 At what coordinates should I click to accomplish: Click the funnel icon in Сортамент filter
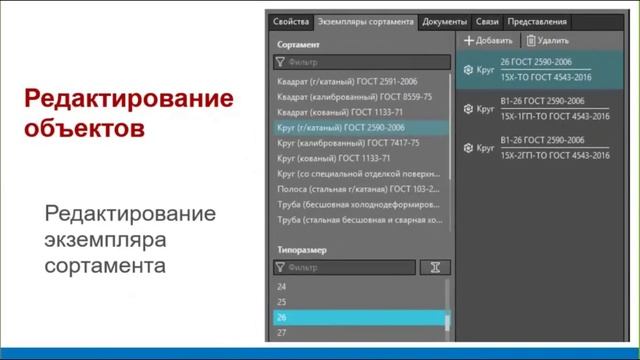(280, 62)
